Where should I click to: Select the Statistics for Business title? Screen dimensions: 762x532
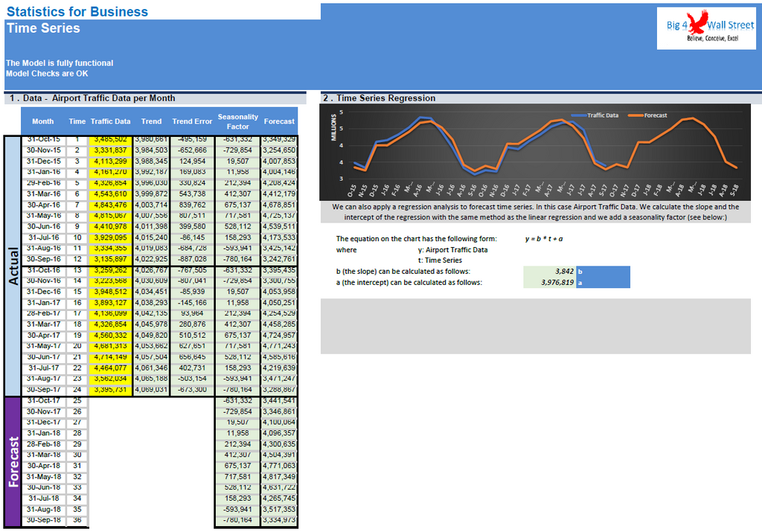77,12
